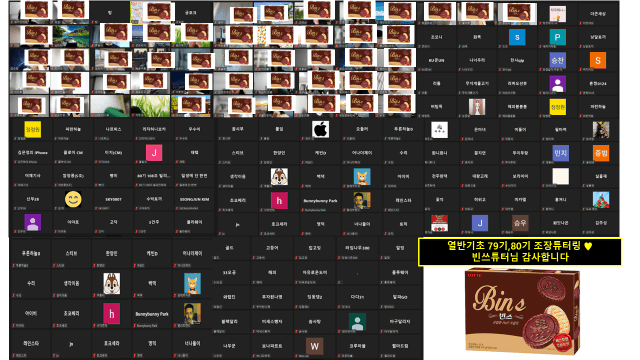Select the teal P initial avatar
The image size is (640, 360).
pos(557,37)
